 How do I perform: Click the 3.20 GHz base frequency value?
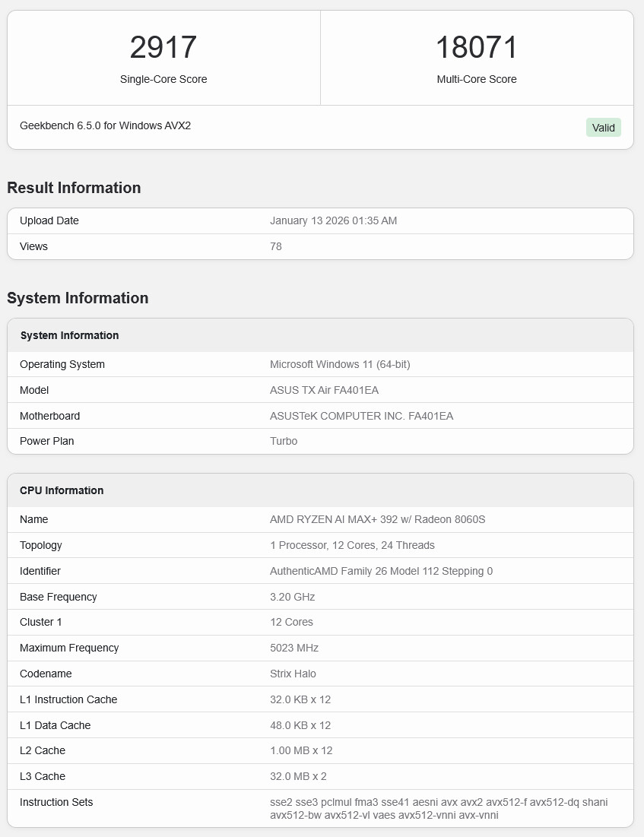(x=292, y=597)
